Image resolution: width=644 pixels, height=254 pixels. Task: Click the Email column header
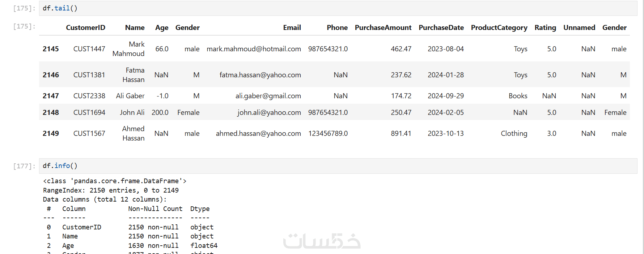point(292,27)
